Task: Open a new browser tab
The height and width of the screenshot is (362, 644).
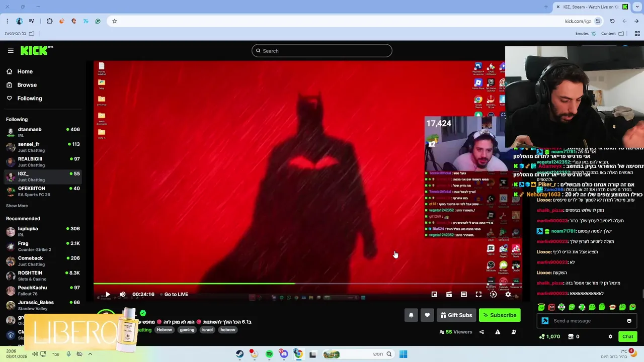Action: 546,7
